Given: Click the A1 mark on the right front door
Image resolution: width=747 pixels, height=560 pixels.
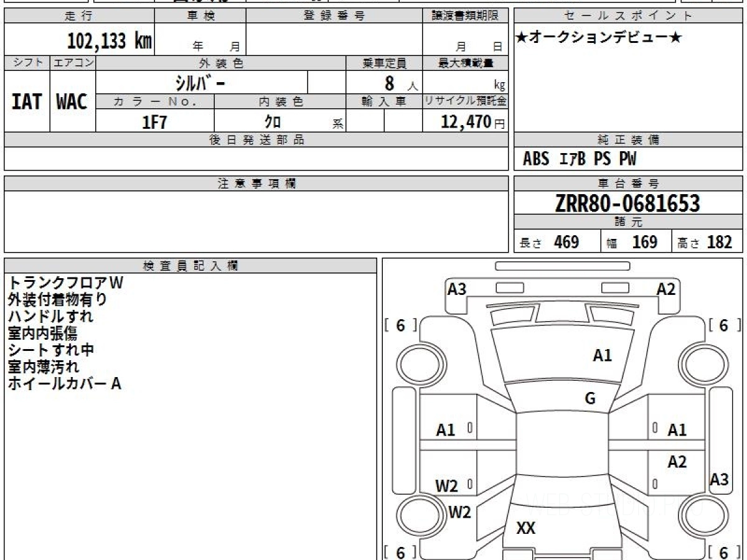Looking at the screenshot, I should (677, 430).
